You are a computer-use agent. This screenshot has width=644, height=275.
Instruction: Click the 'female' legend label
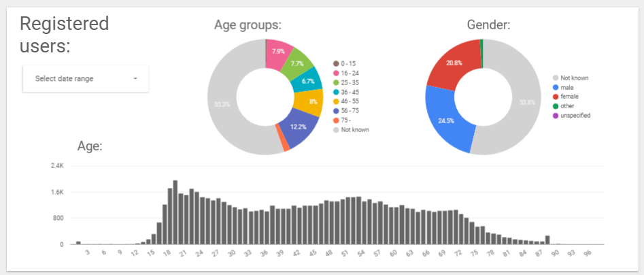tap(569, 97)
